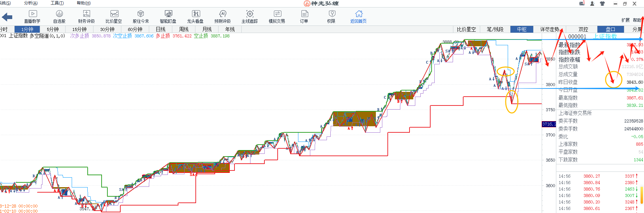Select the 1分钟 period tab

point(27,29)
